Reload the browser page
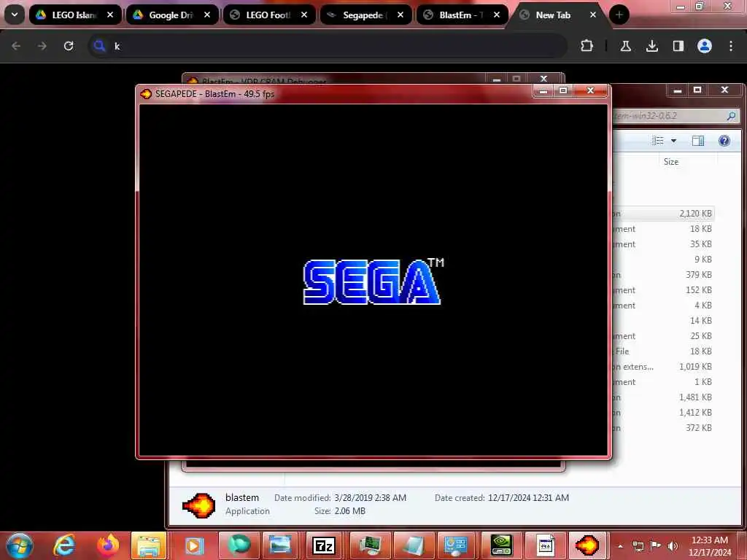Viewport: 747px width, 560px height. point(69,46)
